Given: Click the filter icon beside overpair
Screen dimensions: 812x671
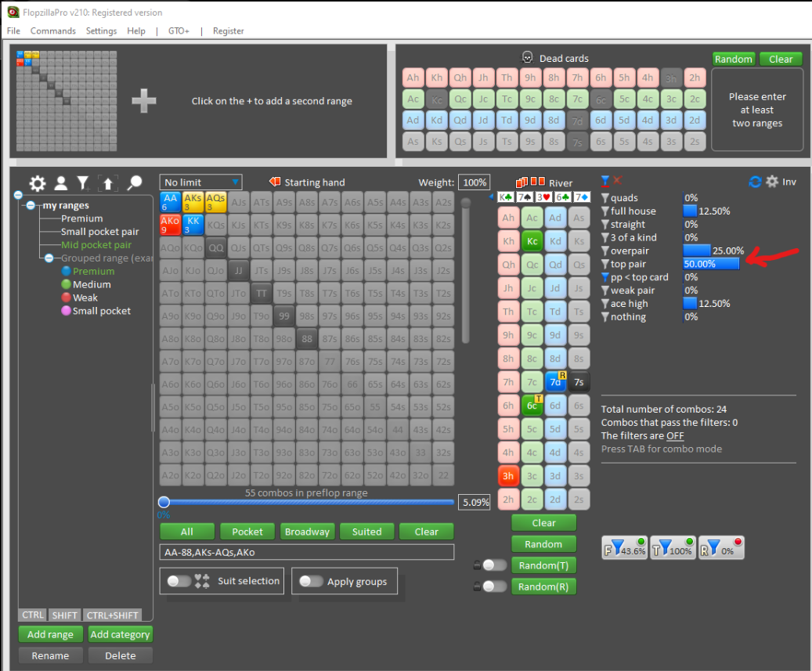Looking at the screenshot, I should click(x=604, y=251).
